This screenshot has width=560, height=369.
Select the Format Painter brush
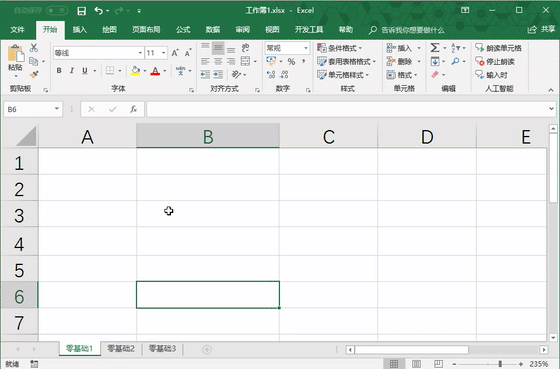coord(34,74)
